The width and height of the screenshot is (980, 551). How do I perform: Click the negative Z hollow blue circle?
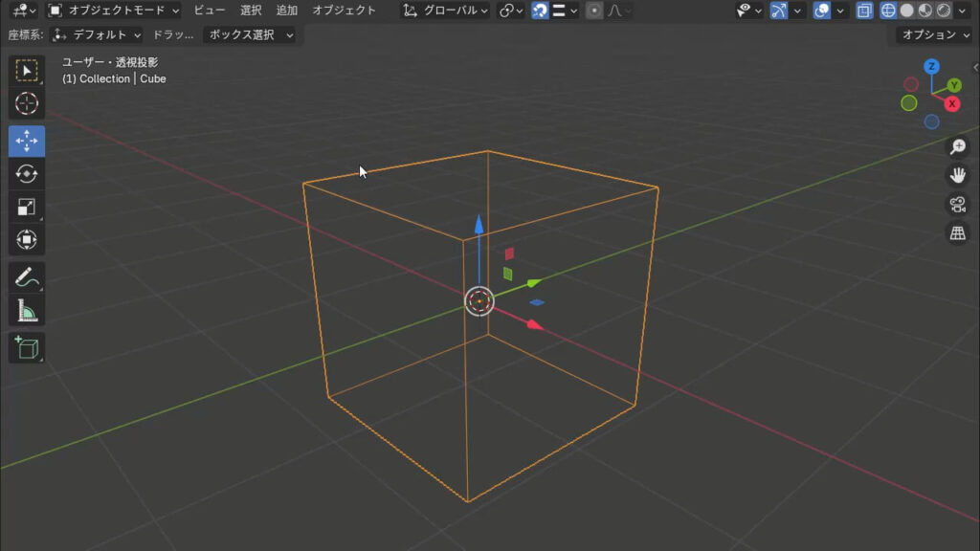(x=931, y=121)
